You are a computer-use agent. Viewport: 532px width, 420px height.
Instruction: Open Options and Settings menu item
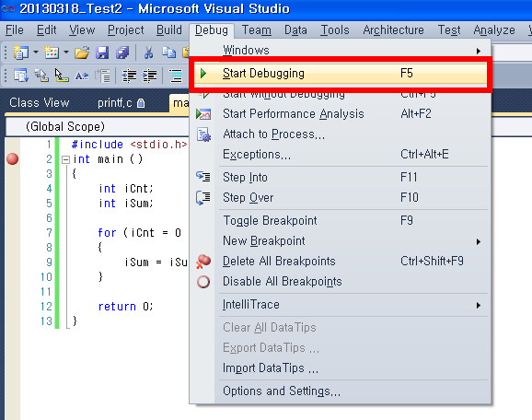pyautogui.click(x=341, y=391)
